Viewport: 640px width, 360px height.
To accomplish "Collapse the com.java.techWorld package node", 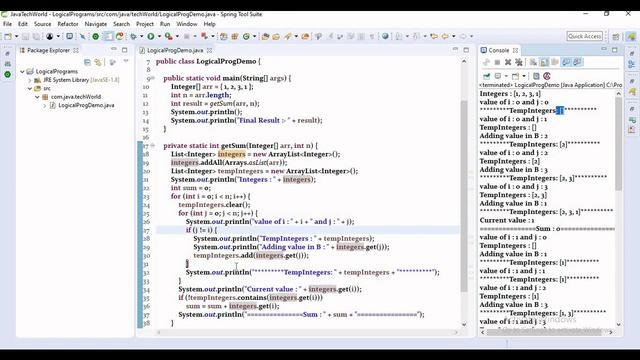I will [x=37, y=97].
